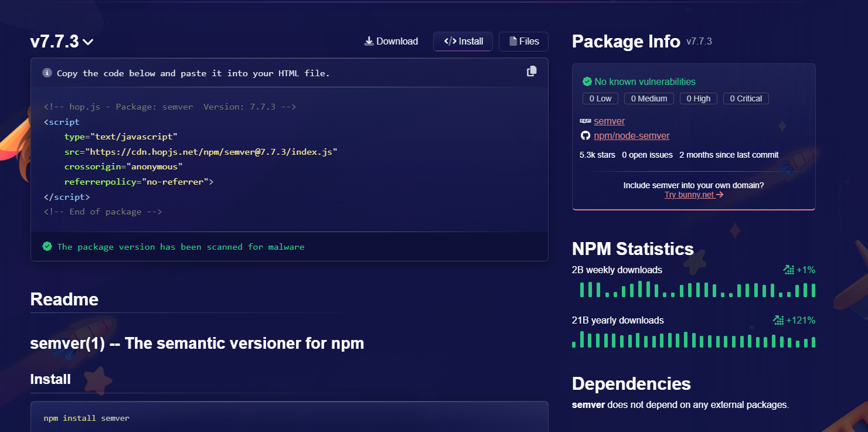The height and width of the screenshot is (432, 868).
Task: Click the GitHub icon beside npm/node-semver
Action: [585, 136]
